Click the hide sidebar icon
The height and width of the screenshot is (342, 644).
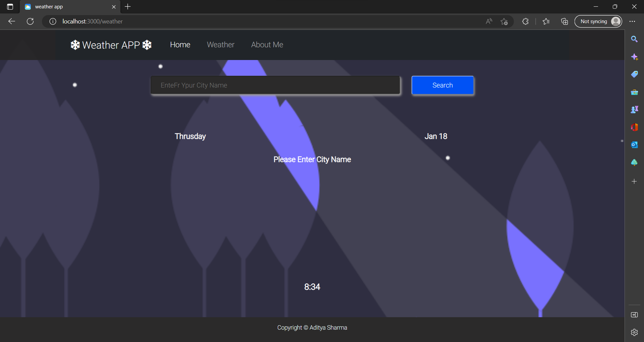(x=634, y=315)
